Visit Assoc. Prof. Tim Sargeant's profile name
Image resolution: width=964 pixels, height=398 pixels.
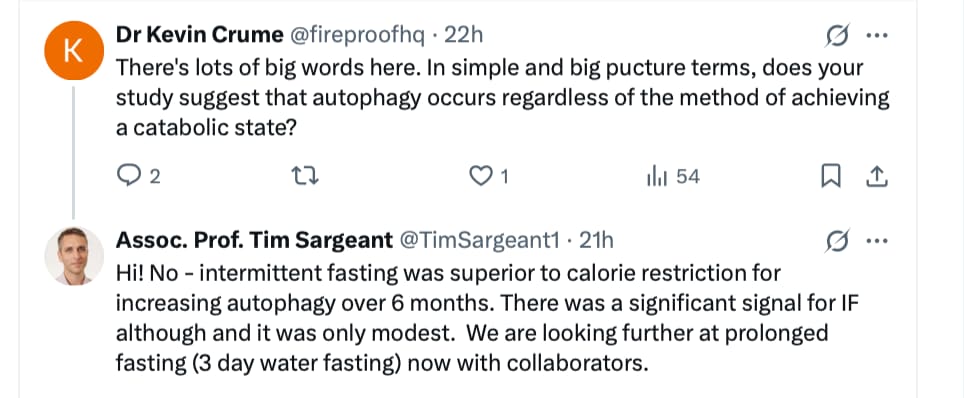click(x=255, y=241)
